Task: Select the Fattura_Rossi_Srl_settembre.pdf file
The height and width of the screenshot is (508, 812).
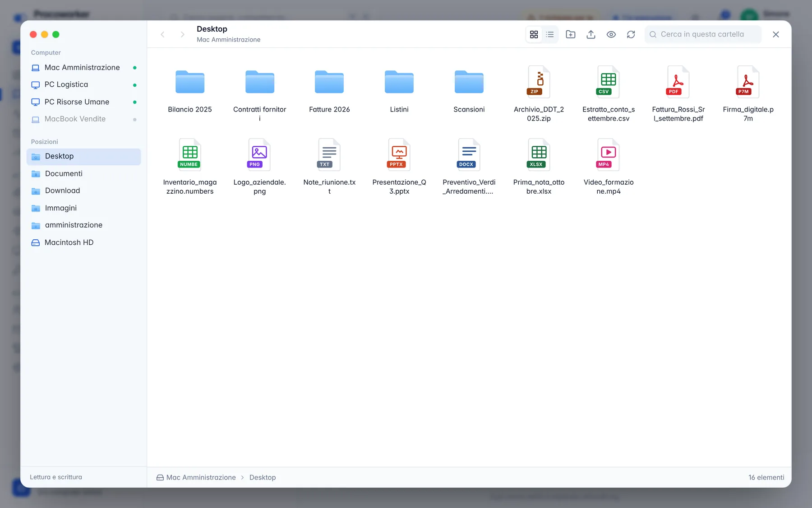Action: click(x=678, y=94)
